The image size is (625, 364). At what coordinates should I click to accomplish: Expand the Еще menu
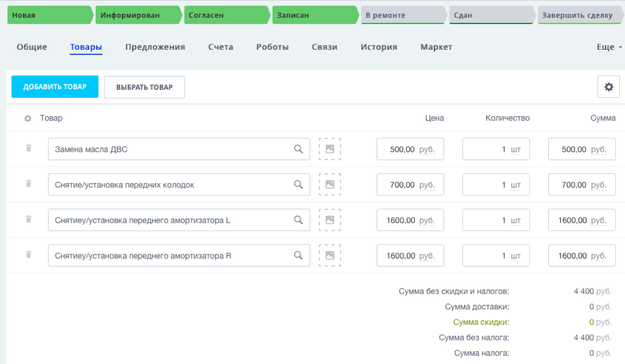(x=609, y=47)
